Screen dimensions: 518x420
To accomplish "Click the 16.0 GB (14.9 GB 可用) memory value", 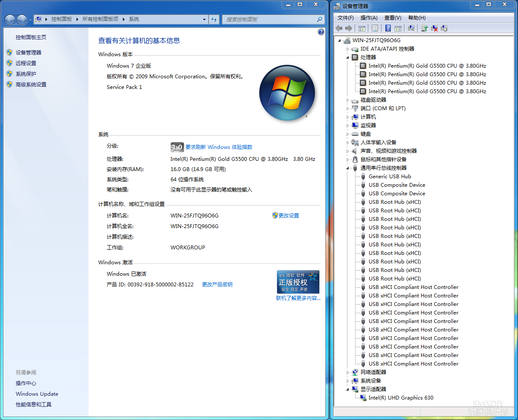I will (198, 169).
